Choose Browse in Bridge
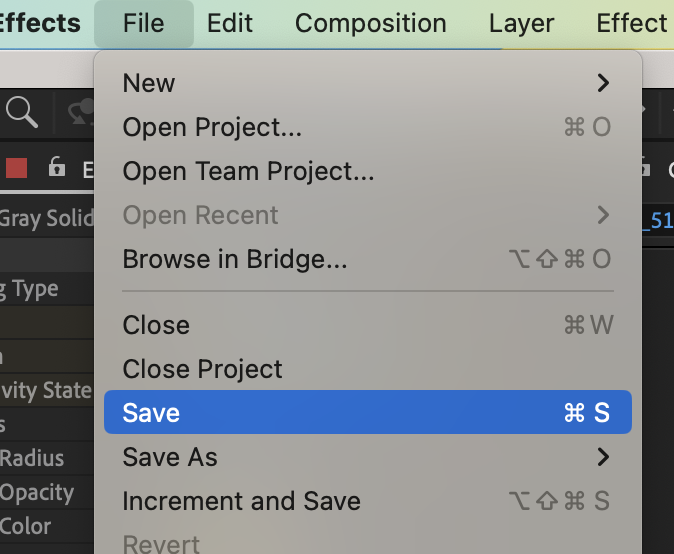Viewport: 674px width, 554px height. [368, 259]
